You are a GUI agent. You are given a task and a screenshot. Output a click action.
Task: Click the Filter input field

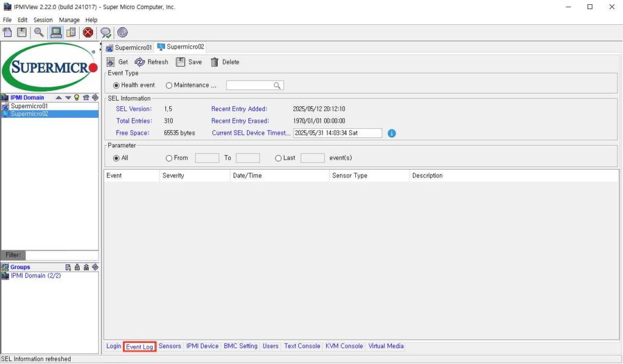point(62,255)
